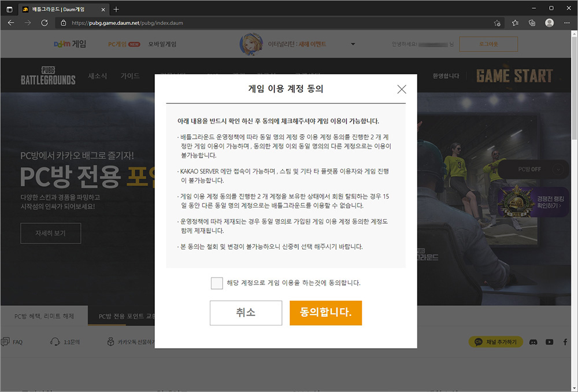This screenshot has width=578, height=392.
Task: Open 경쟁전 랭킹 확인하기 banner
Action: (x=533, y=202)
